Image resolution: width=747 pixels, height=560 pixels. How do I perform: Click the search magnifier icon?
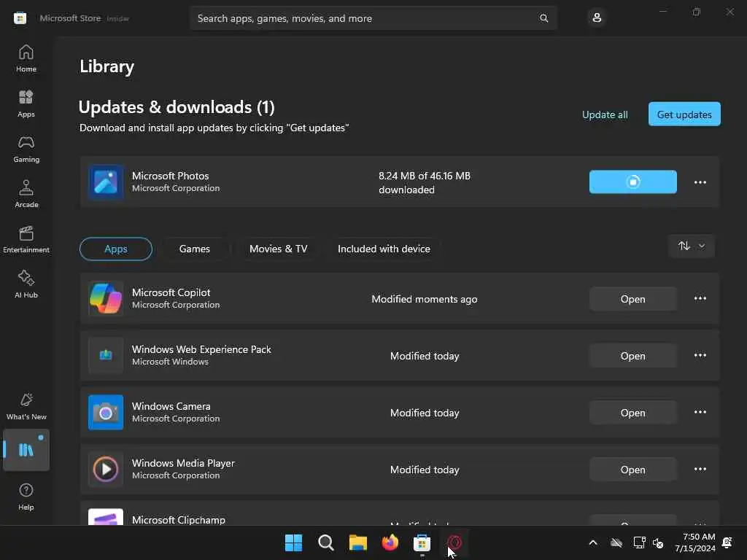point(543,18)
